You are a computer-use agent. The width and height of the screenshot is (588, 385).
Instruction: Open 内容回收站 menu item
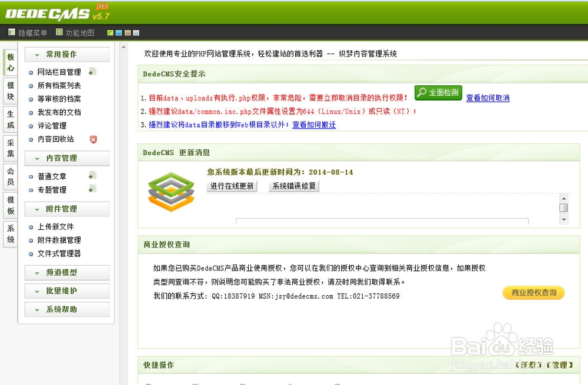55,139
